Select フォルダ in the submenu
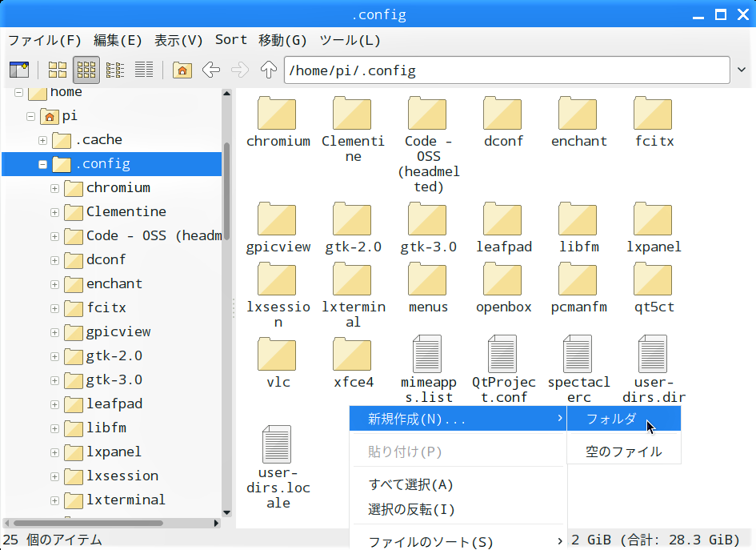Viewport: 756px width, 550px height. [624, 418]
